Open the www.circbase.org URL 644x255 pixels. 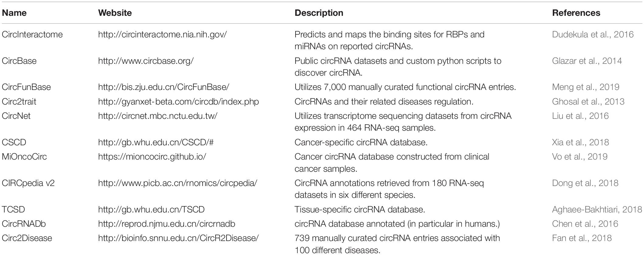(146, 61)
